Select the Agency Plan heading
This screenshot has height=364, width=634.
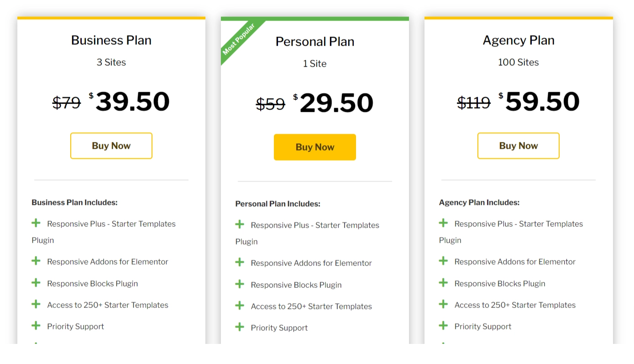(x=518, y=40)
